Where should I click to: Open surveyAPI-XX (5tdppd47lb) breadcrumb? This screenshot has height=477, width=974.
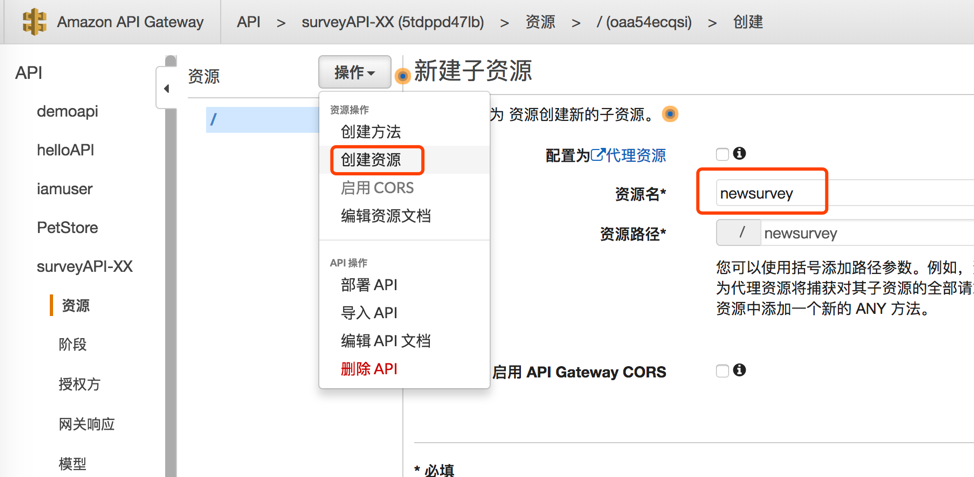click(393, 22)
